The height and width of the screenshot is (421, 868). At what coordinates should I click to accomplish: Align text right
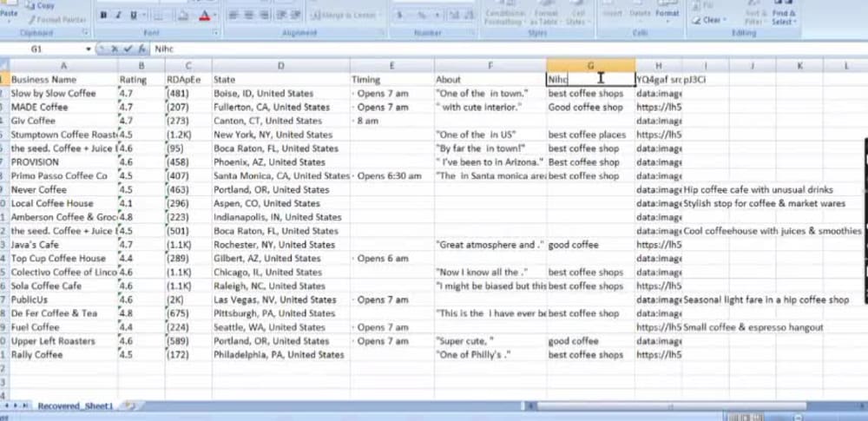pyautogui.click(x=264, y=16)
